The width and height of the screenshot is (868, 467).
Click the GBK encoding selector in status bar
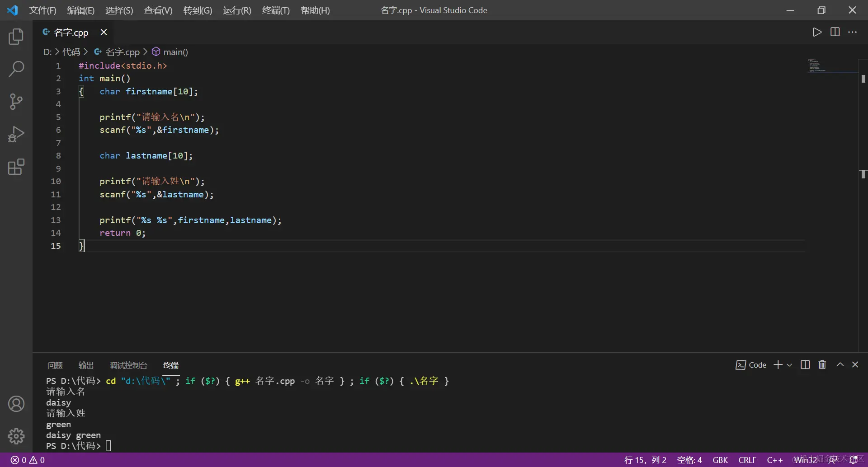(720, 460)
